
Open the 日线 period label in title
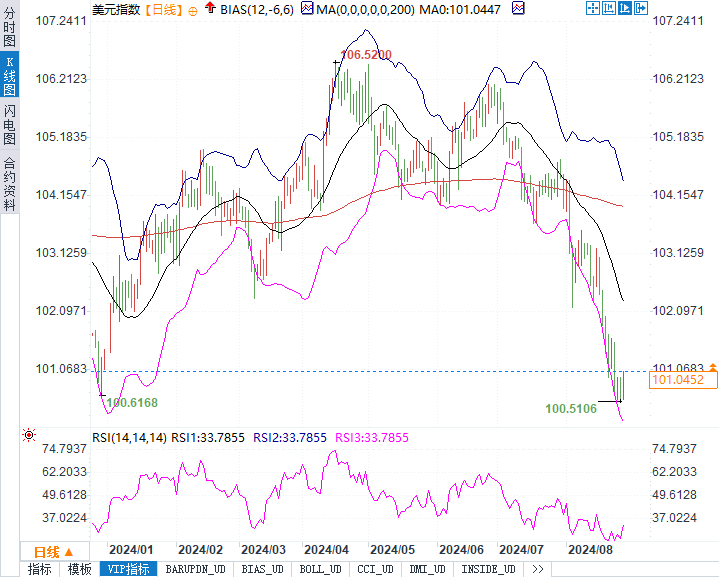click(164, 9)
